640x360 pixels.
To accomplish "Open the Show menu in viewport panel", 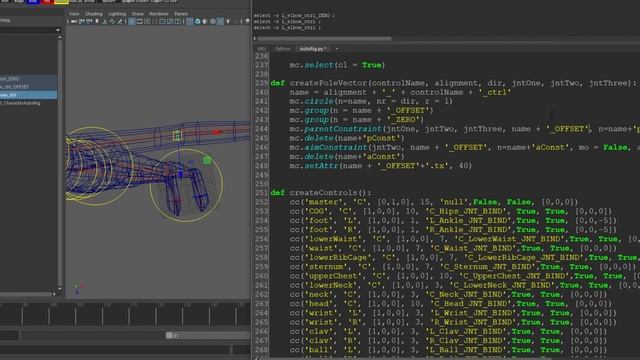I will pos(138,13).
